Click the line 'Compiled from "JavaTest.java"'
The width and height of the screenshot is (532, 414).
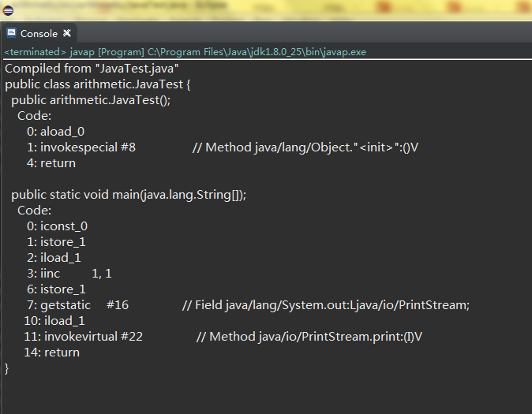[92, 69]
